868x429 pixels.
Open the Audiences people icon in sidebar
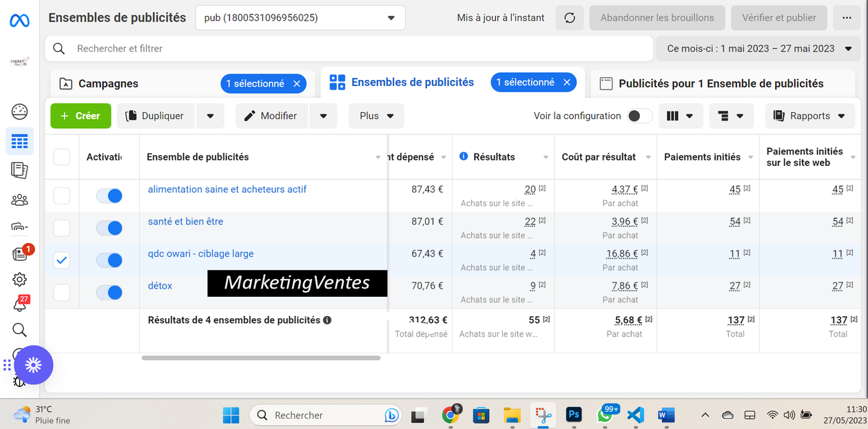(19, 200)
